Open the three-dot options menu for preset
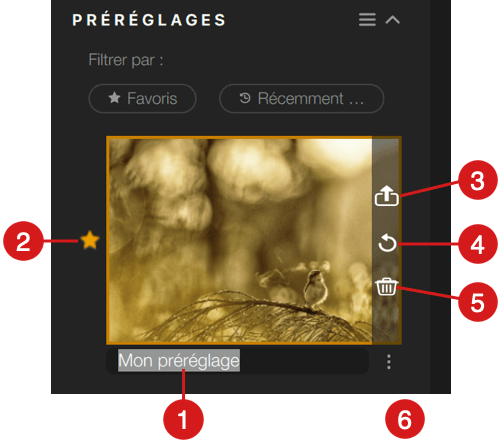This screenshot has width=499, height=443. (x=389, y=362)
